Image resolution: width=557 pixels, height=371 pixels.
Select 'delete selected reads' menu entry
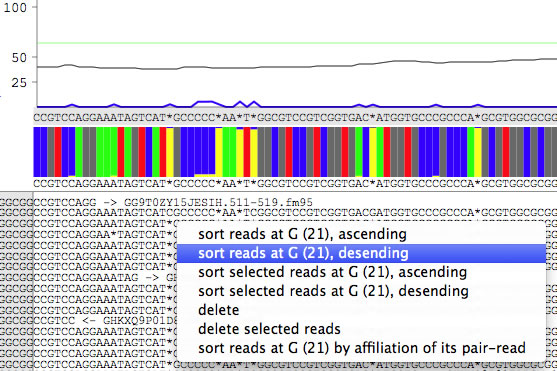coord(269,329)
